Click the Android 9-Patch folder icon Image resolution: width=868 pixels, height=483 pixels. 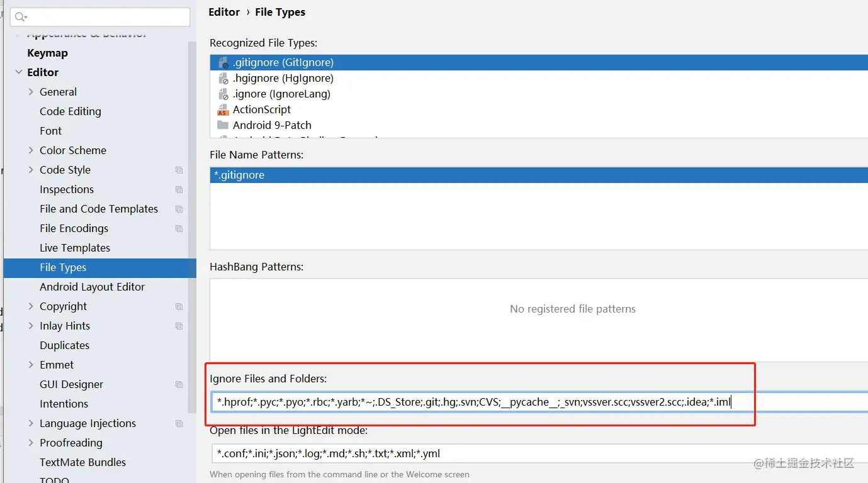click(x=223, y=125)
